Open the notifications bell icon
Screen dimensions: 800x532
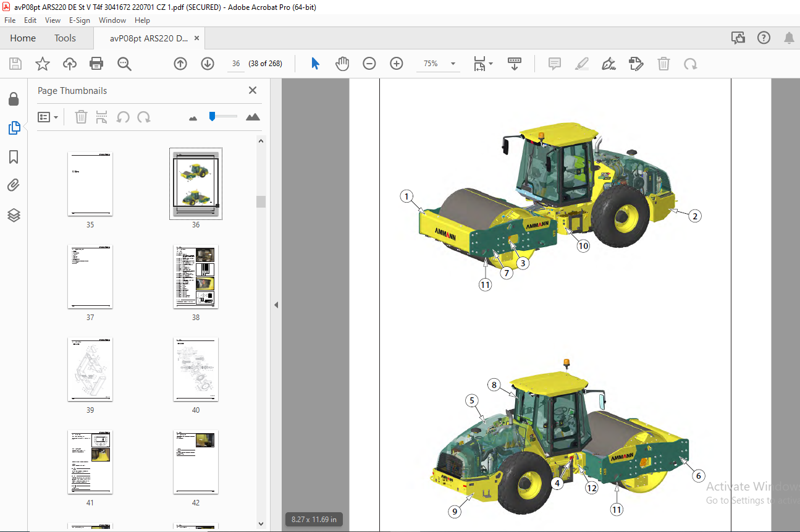pyautogui.click(x=789, y=38)
